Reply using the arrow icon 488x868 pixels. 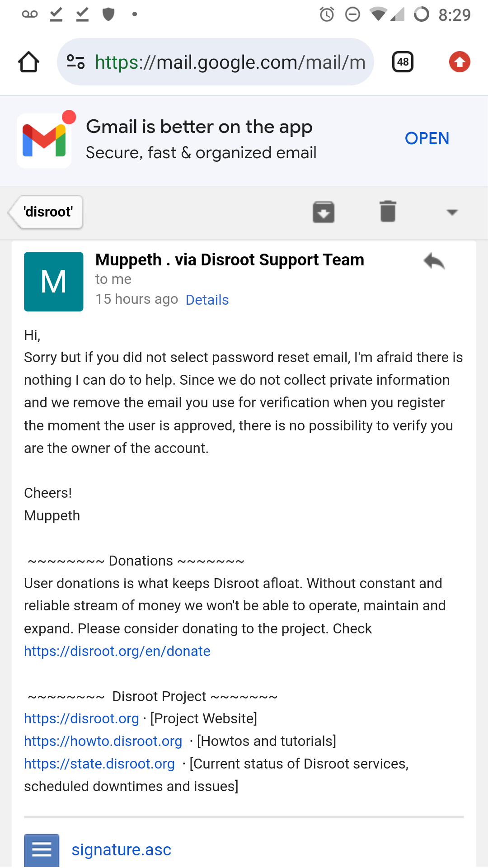point(434,261)
